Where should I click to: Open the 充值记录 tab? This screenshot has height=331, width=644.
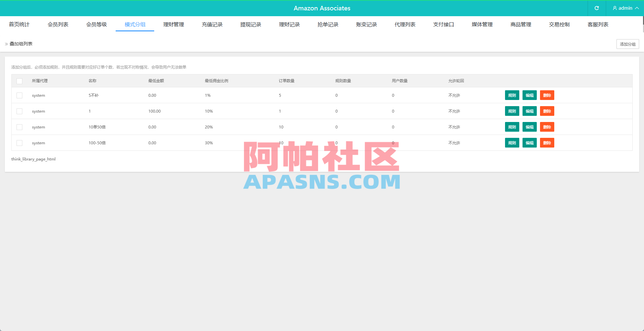tap(212, 24)
